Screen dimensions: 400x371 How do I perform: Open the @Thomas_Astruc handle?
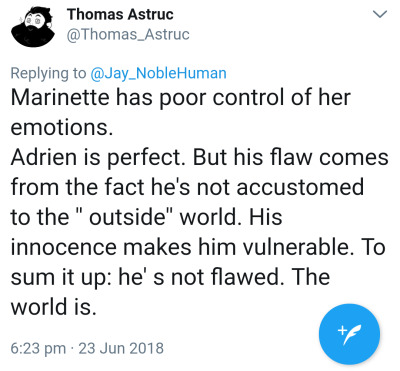pyautogui.click(x=128, y=34)
